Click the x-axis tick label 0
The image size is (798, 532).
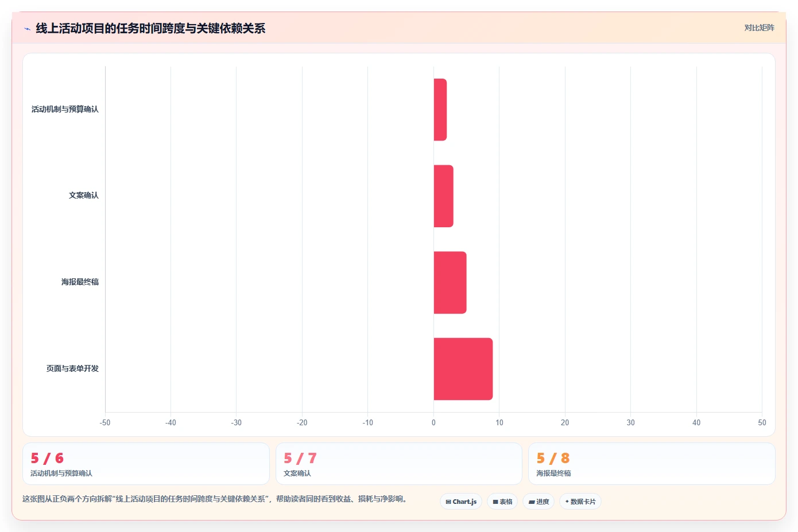pos(433,422)
